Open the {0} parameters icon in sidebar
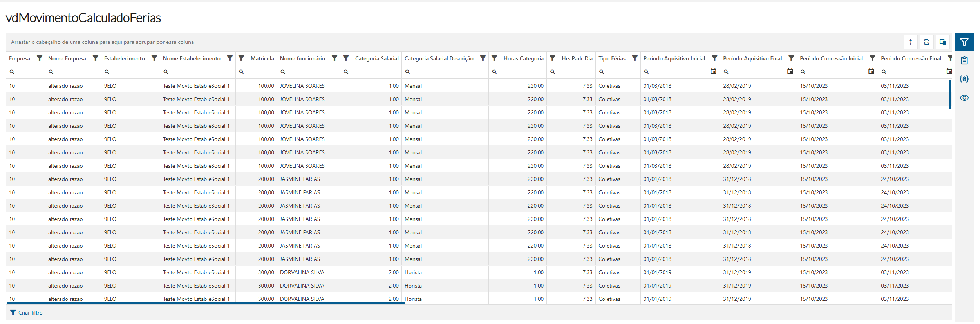The image size is (980, 324). (x=964, y=79)
